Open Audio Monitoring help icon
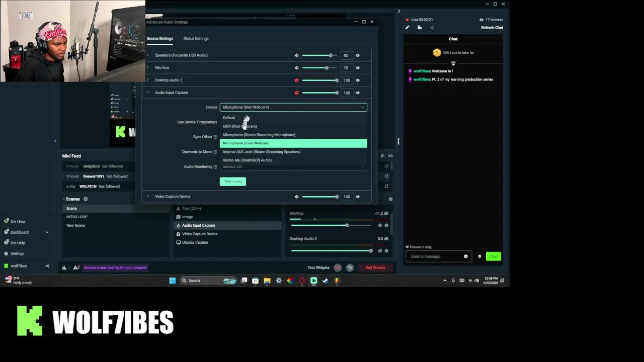The image size is (644, 362). click(215, 167)
